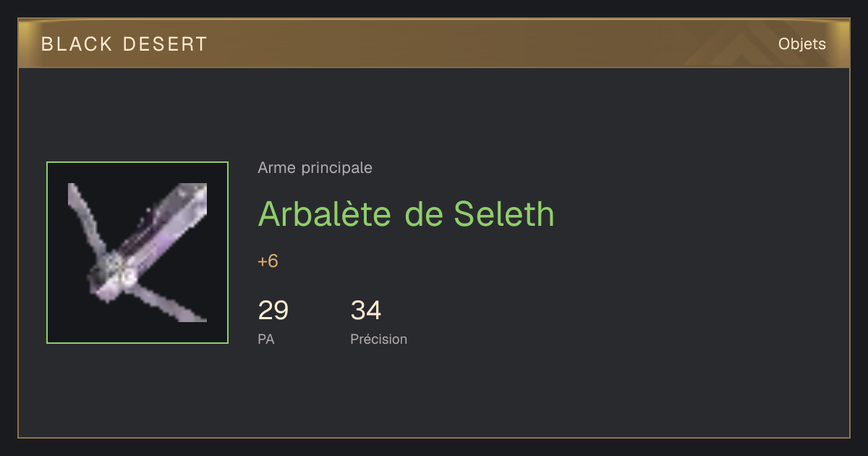The width and height of the screenshot is (868, 456).
Task: Click the Seleth crossbow item icon
Action: [137, 253]
